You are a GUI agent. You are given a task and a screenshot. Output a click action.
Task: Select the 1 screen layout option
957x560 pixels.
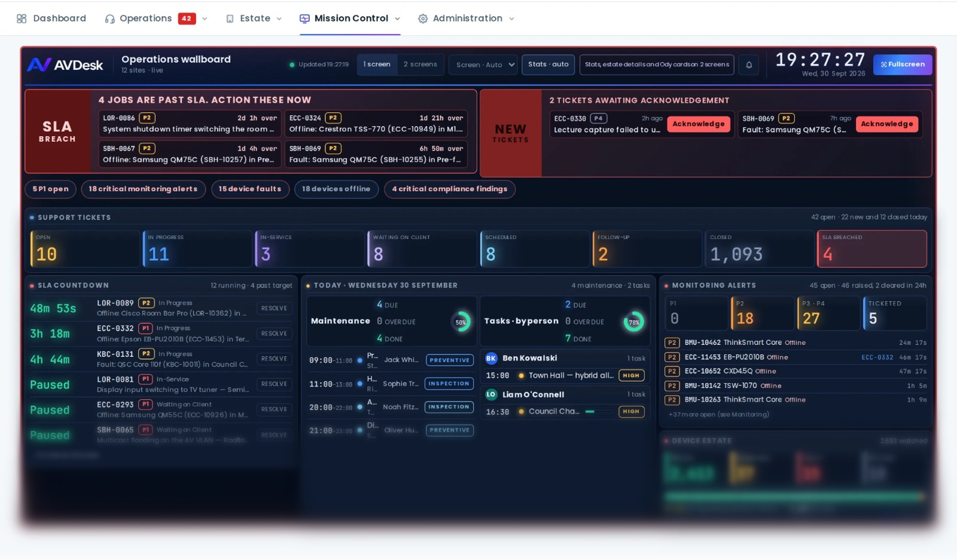(377, 65)
